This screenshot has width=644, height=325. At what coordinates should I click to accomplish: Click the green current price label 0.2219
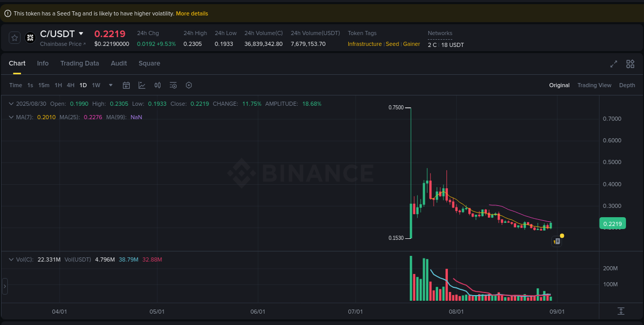tap(612, 223)
